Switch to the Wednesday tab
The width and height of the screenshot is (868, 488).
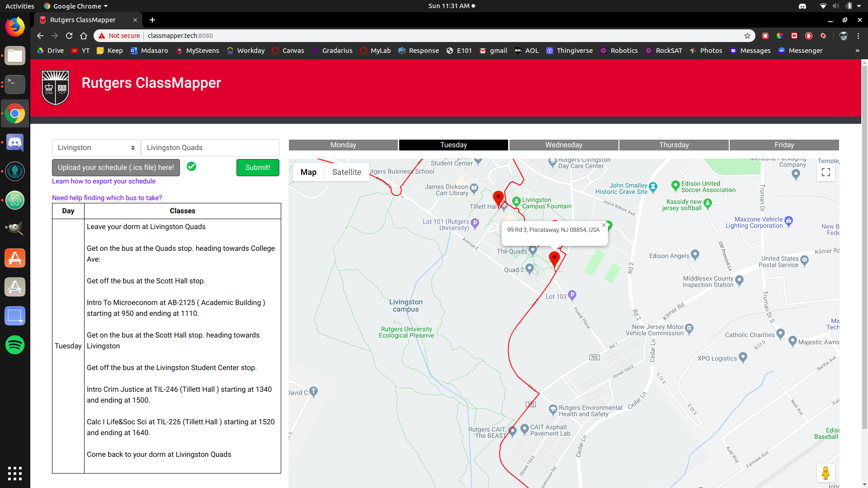click(563, 145)
